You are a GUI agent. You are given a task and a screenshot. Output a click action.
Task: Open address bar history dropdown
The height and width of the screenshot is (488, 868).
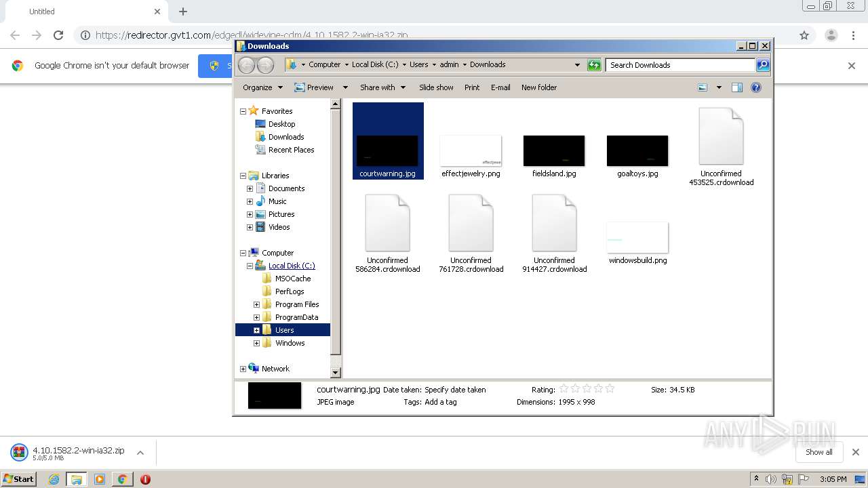click(x=577, y=65)
